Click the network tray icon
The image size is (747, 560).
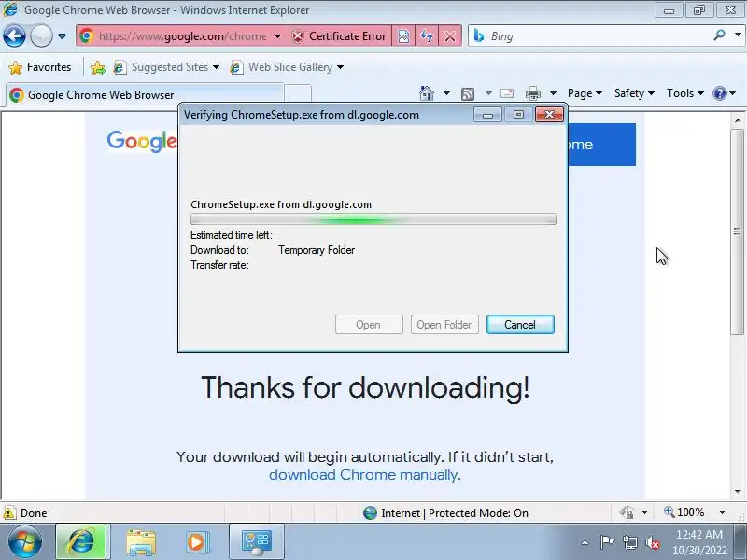630,542
